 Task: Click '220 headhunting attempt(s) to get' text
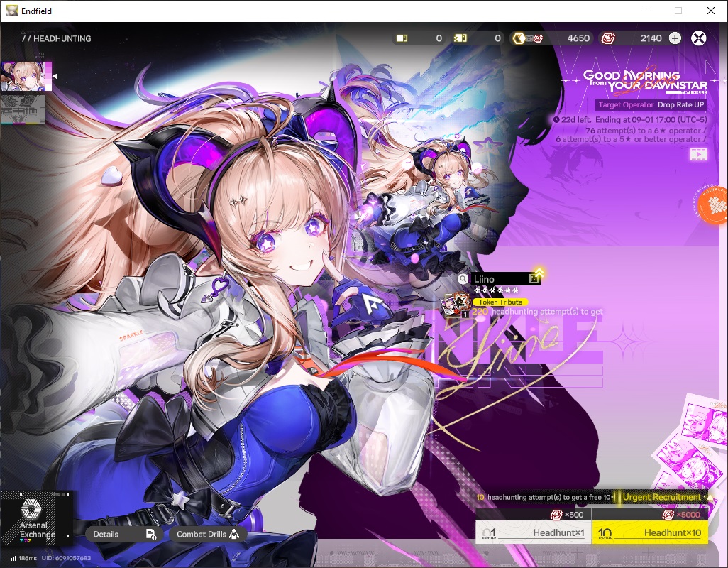(x=537, y=312)
